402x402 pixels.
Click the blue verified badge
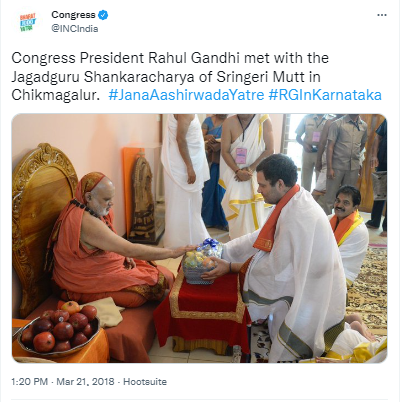(x=103, y=15)
